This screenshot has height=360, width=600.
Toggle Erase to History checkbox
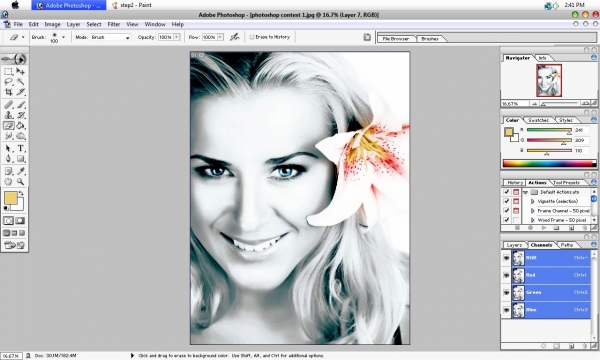[x=252, y=37]
